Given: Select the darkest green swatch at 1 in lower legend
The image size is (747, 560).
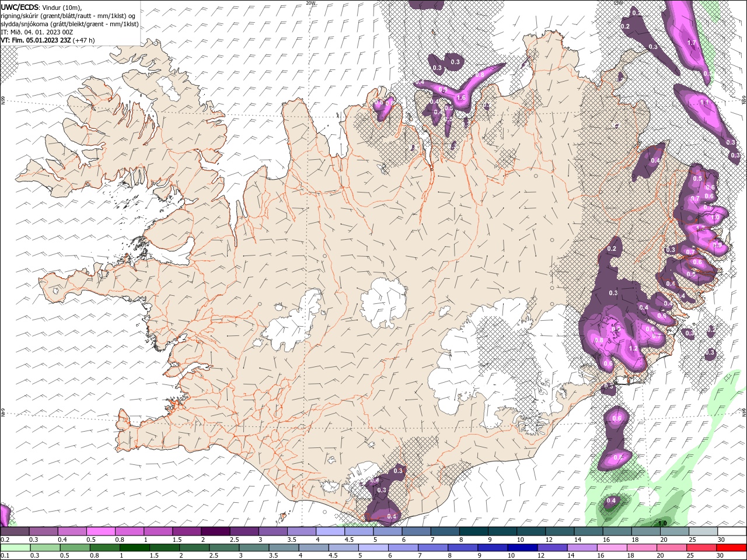Looking at the screenshot, I should (x=135, y=547).
